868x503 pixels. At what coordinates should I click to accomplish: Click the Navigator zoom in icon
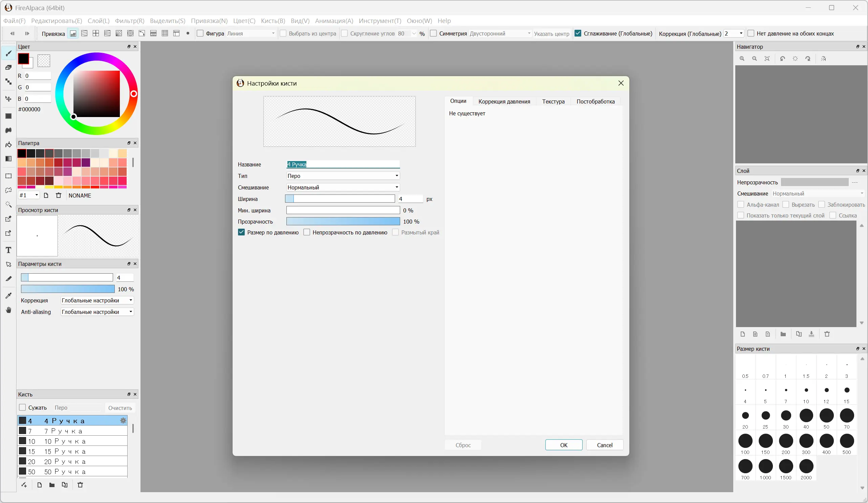742,59
